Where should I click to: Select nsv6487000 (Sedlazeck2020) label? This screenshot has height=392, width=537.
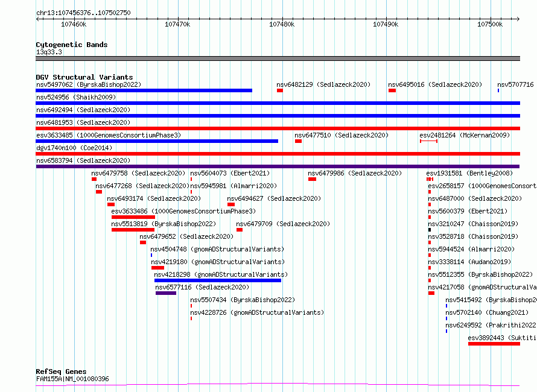click(x=475, y=198)
